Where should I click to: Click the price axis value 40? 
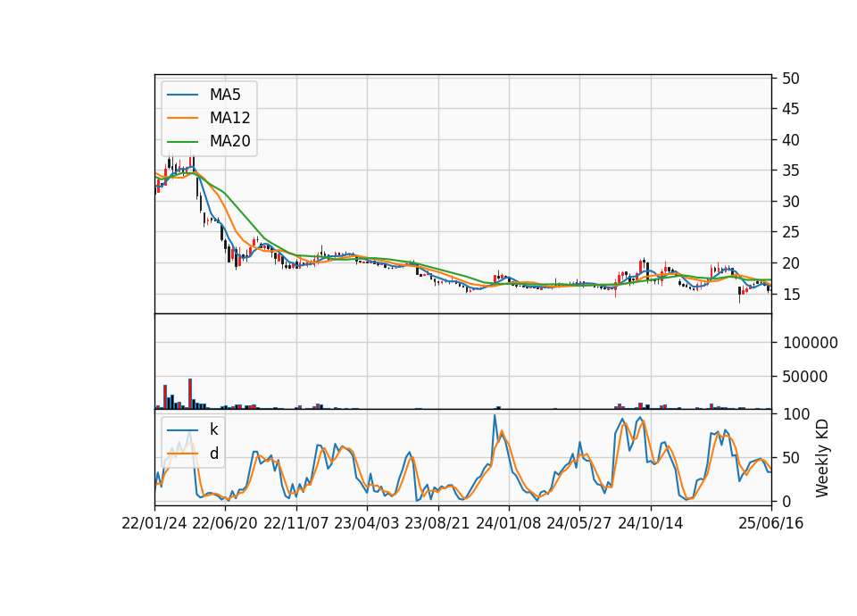coord(790,140)
